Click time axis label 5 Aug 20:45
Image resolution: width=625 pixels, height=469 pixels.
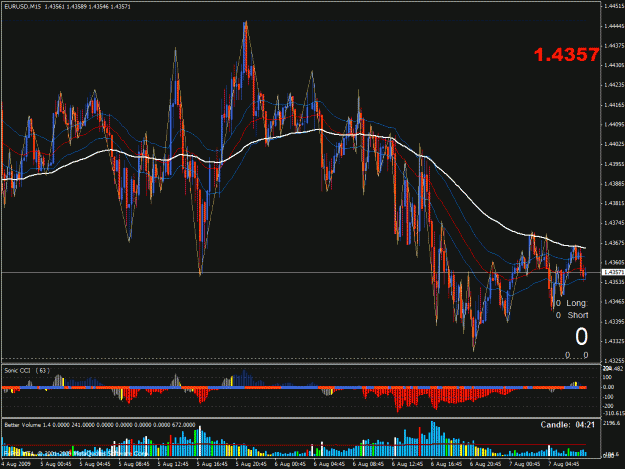(251, 464)
